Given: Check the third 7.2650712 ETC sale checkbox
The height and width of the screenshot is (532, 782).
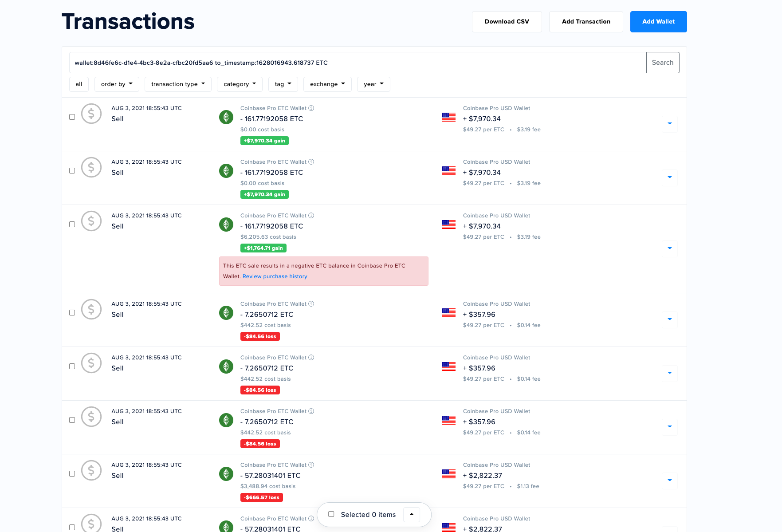Looking at the screenshot, I should [x=72, y=420].
